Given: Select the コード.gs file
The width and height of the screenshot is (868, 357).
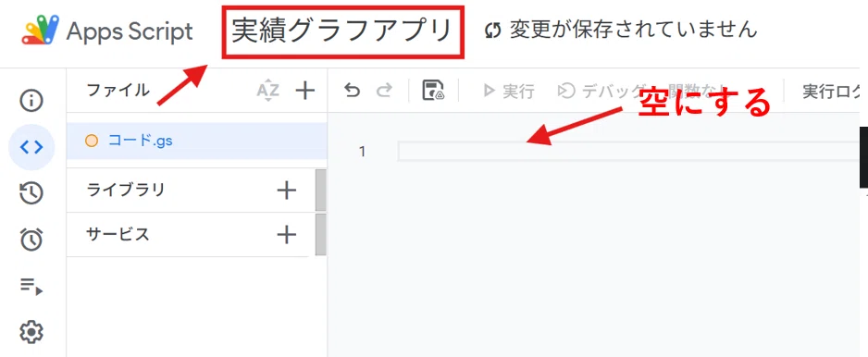Looking at the screenshot, I should (x=196, y=142).
